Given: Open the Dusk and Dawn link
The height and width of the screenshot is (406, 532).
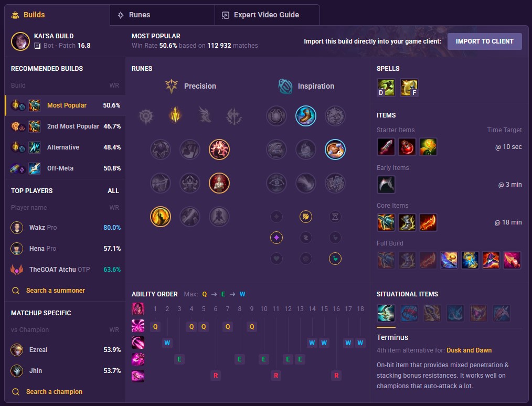Looking at the screenshot, I should [469, 350].
